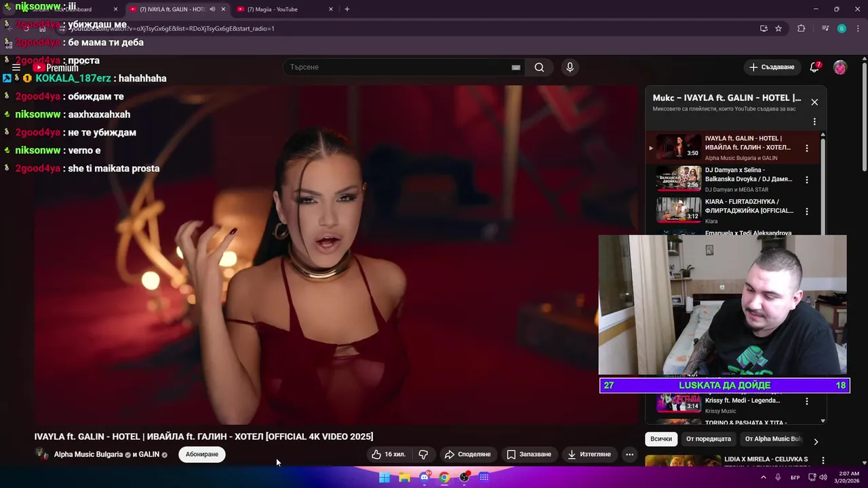
Task: Open LIDIA X MIRELA - CELUVKA suggestion
Action: point(766,460)
